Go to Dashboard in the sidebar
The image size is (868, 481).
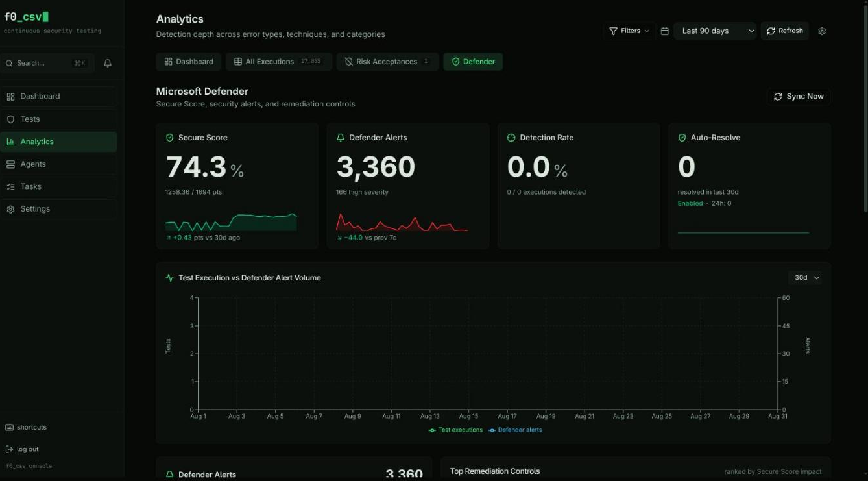[x=59, y=97]
